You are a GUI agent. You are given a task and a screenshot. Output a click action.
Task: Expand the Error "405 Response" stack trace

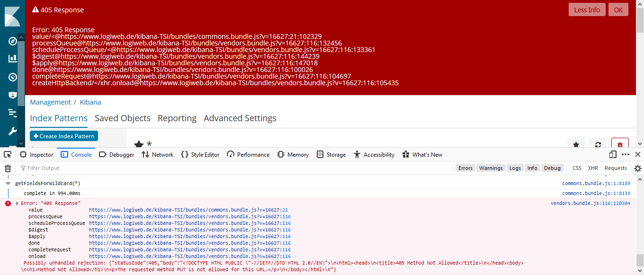pos(18,204)
